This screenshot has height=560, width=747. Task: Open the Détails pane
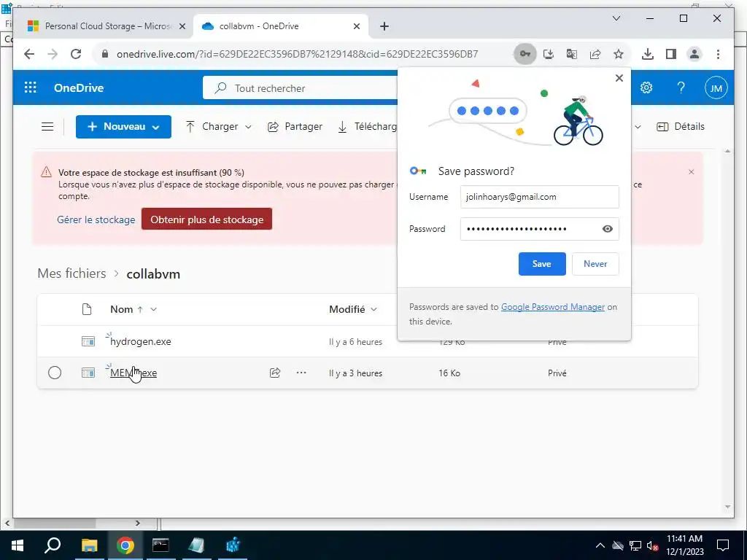[x=681, y=127]
